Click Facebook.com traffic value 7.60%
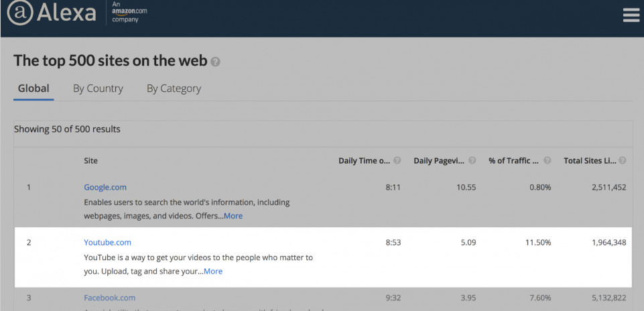644x311 pixels. [539, 298]
